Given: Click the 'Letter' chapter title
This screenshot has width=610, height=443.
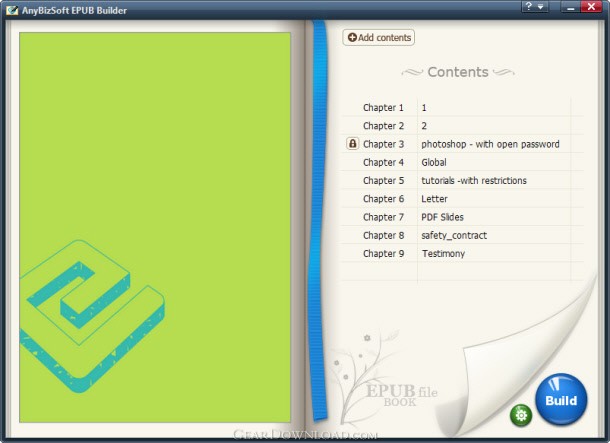Looking at the screenshot, I should pyautogui.click(x=434, y=199).
